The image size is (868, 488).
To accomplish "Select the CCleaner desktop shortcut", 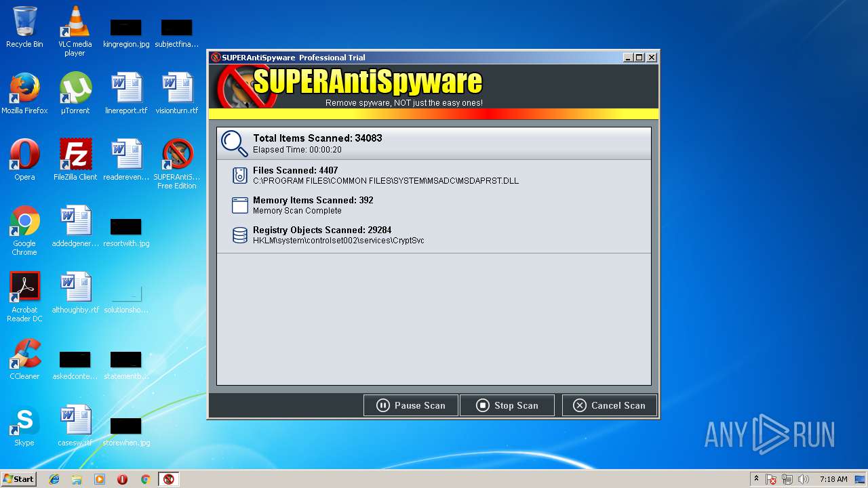I will [24, 359].
